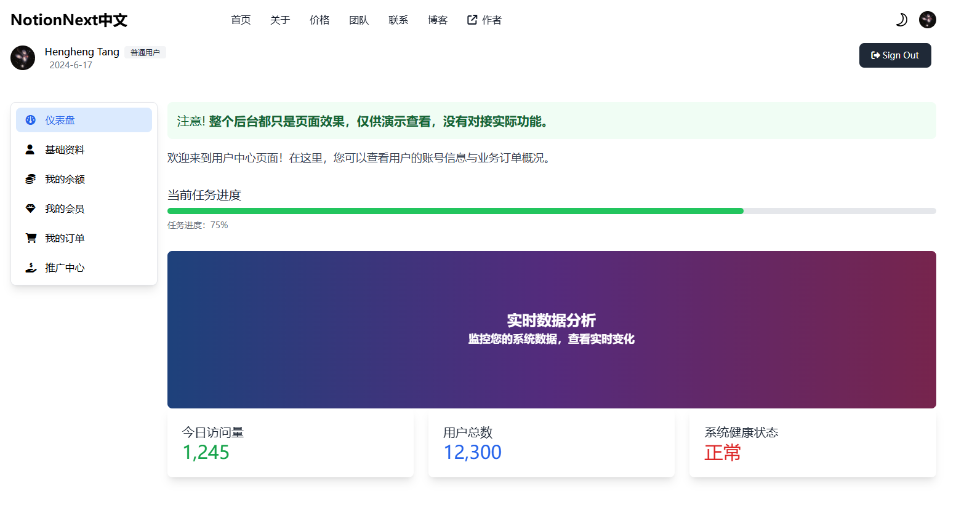Click the 我的会员 diamond icon
980x505 pixels.
tap(30, 209)
